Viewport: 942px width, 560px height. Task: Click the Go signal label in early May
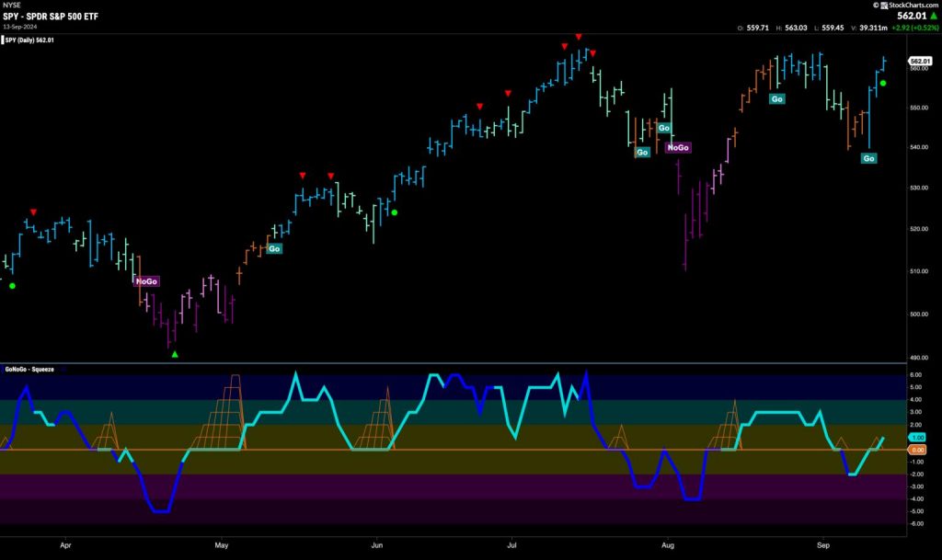pos(274,248)
